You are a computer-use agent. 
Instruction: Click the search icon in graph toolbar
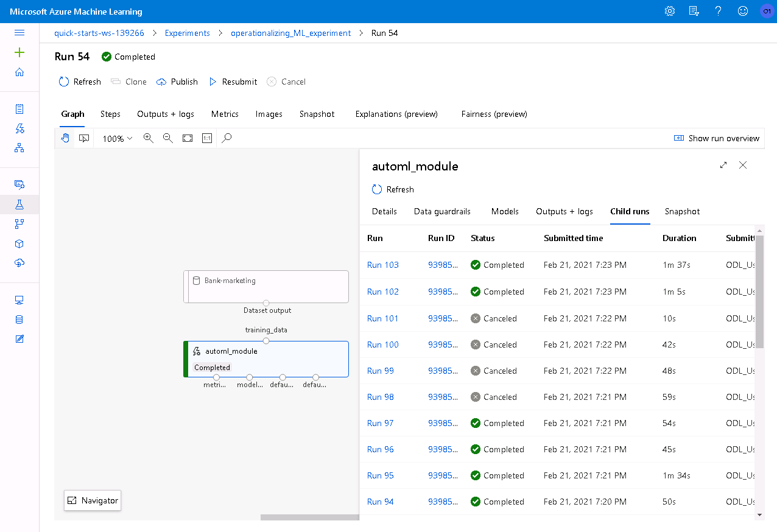(227, 138)
